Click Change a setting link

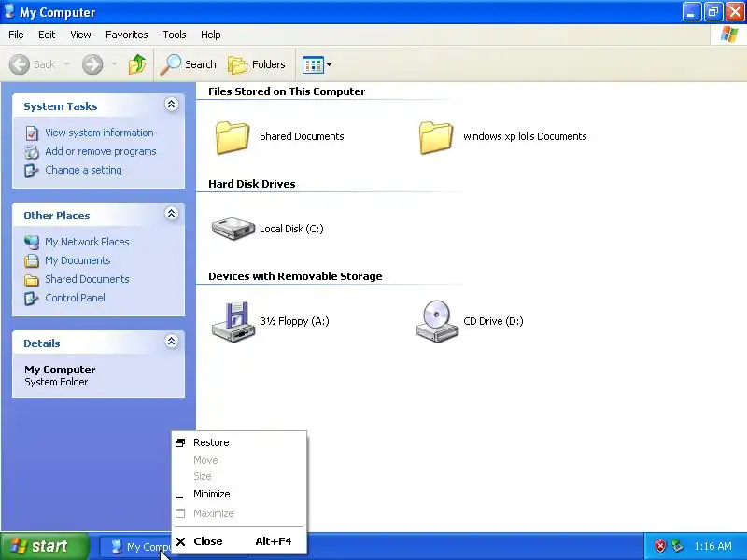pyautogui.click(x=83, y=170)
